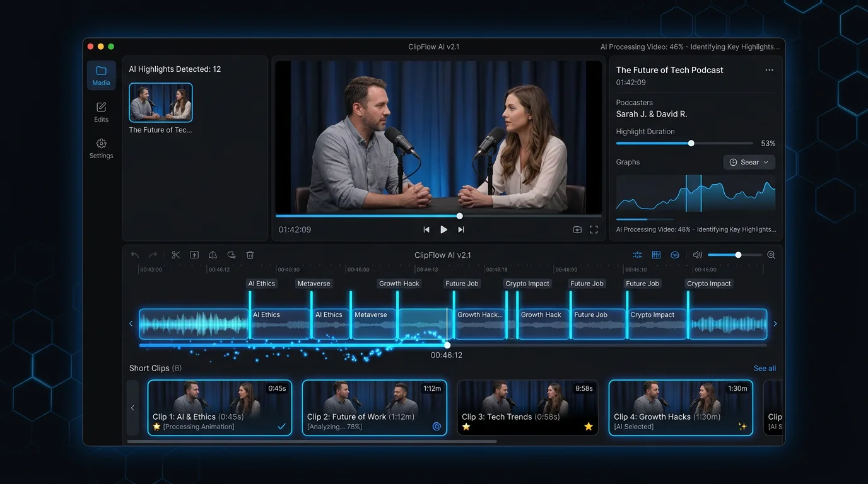Open Clip 3: Tech Trends card

pyautogui.click(x=527, y=408)
